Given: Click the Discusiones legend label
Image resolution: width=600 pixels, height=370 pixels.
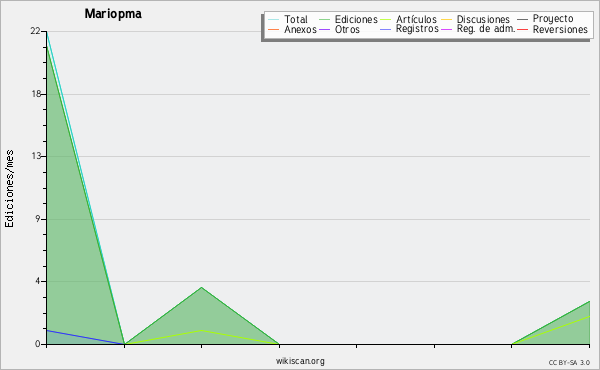Looking at the screenshot, I should [x=483, y=20].
